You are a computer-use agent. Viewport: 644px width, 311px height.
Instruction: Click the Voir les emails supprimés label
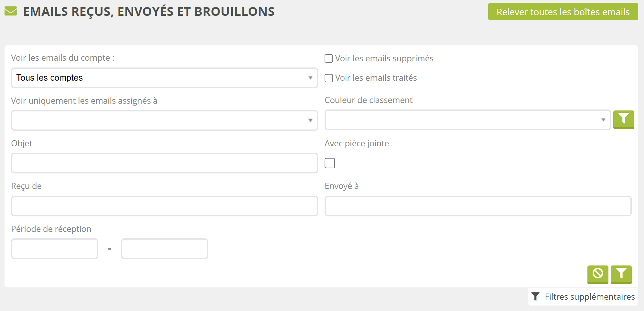(x=384, y=58)
